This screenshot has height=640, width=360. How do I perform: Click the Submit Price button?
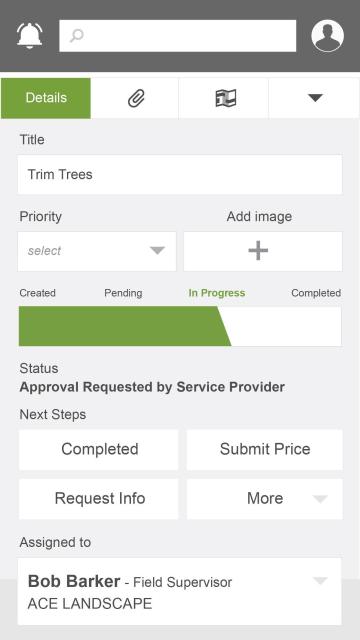(264, 449)
